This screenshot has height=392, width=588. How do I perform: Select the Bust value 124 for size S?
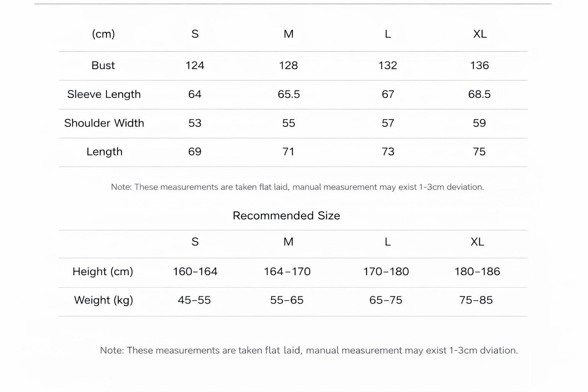[x=195, y=65]
